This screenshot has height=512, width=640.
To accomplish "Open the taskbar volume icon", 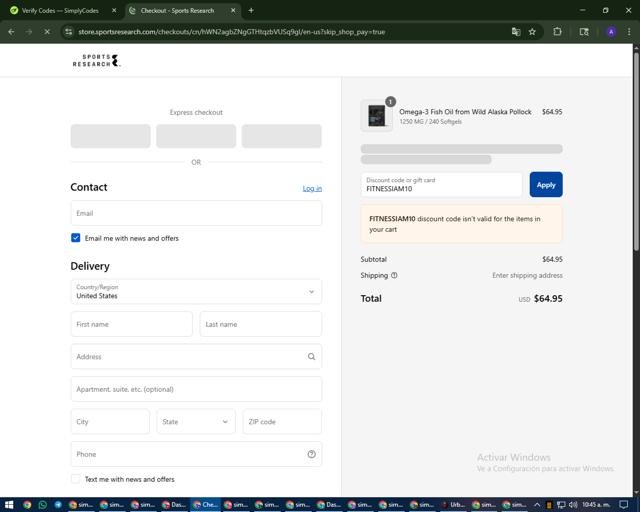I will click(573, 505).
